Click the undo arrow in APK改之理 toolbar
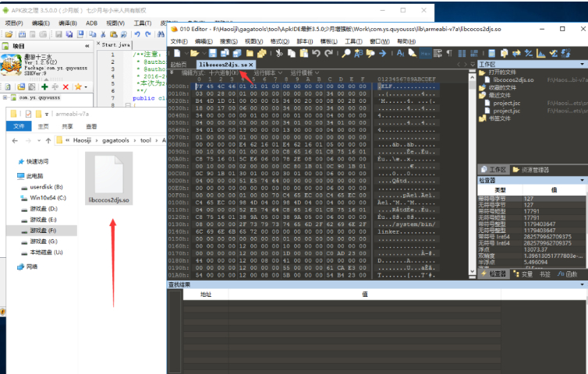Image resolution: width=588 pixels, height=374 pixels. [137, 34]
